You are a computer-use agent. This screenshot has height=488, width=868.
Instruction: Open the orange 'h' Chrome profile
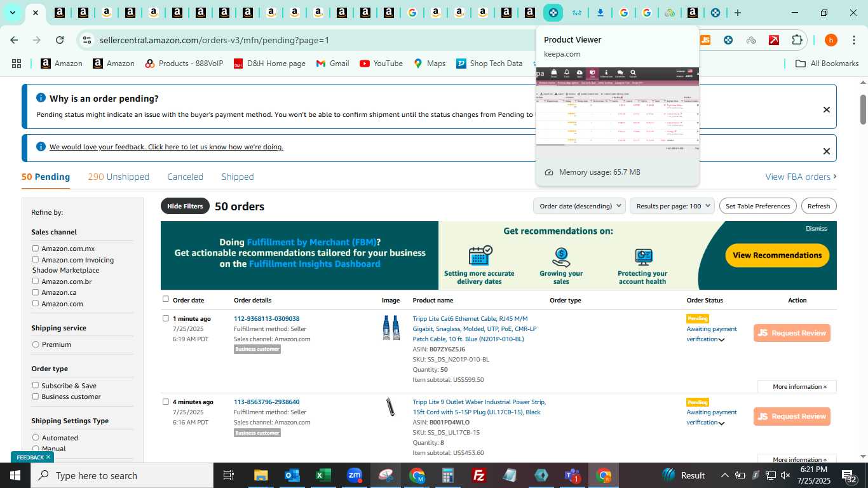[x=831, y=40]
